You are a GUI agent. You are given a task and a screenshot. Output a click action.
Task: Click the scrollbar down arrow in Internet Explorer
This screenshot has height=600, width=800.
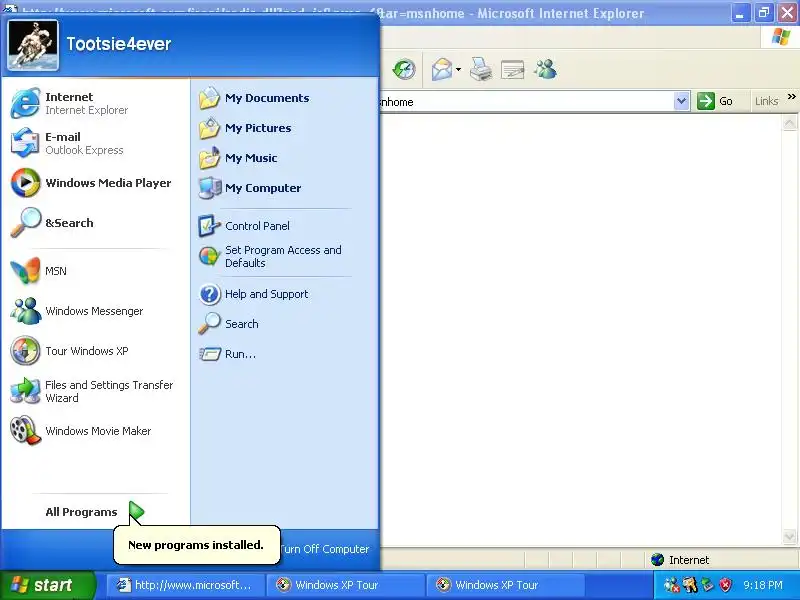[789, 536]
